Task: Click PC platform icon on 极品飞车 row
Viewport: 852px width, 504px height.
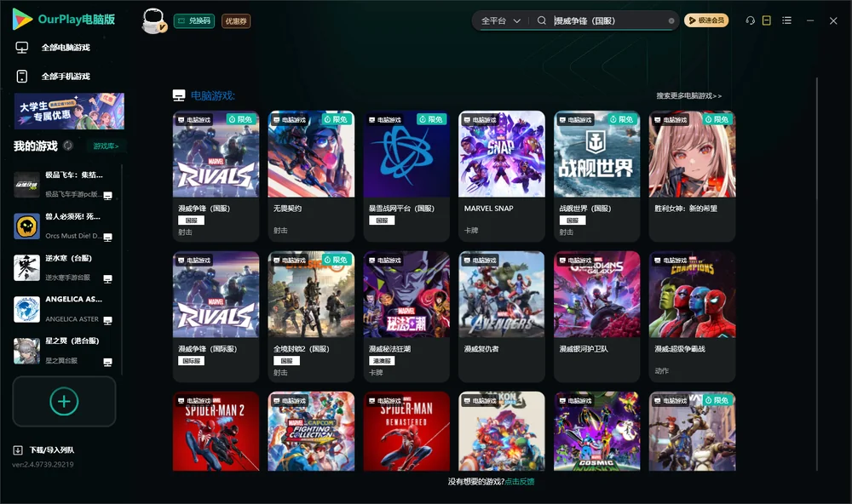Action: (x=107, y=196)
